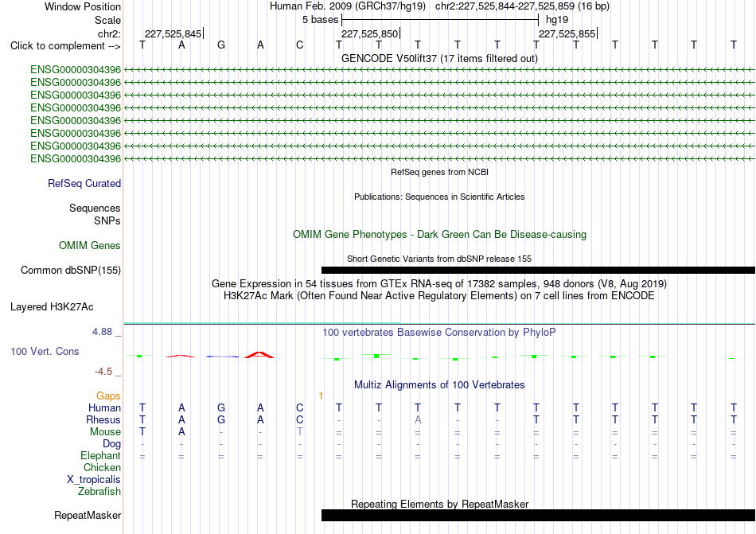Screen dimensions: 756x534
Task: Click the Human alignment row label
Action: 104,407
